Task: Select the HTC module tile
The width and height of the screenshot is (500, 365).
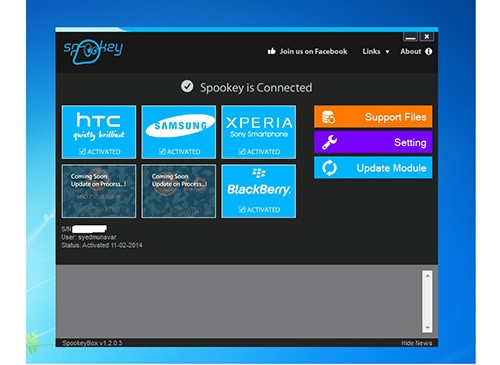Action: pos(99,132)
